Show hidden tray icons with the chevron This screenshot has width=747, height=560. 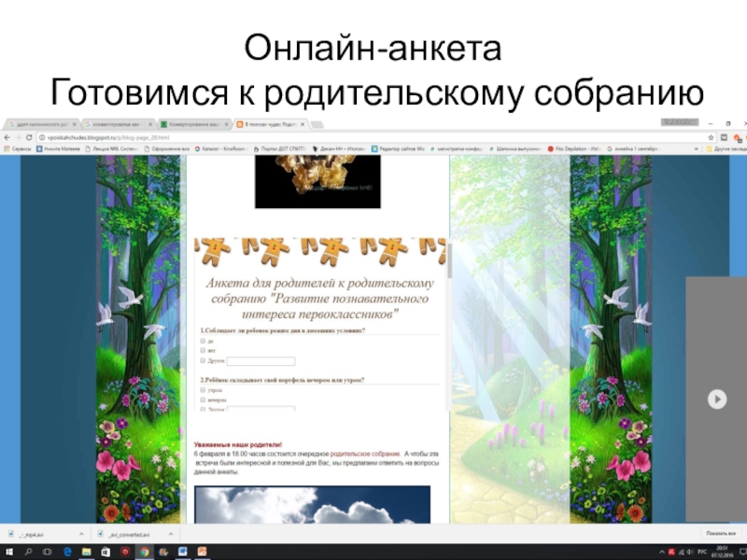pos(661,553)
